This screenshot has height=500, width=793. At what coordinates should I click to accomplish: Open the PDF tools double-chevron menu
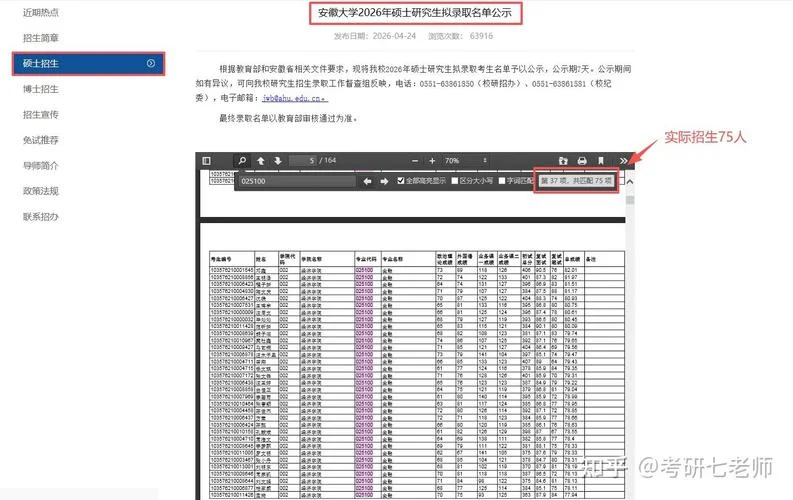coord(623,161)
